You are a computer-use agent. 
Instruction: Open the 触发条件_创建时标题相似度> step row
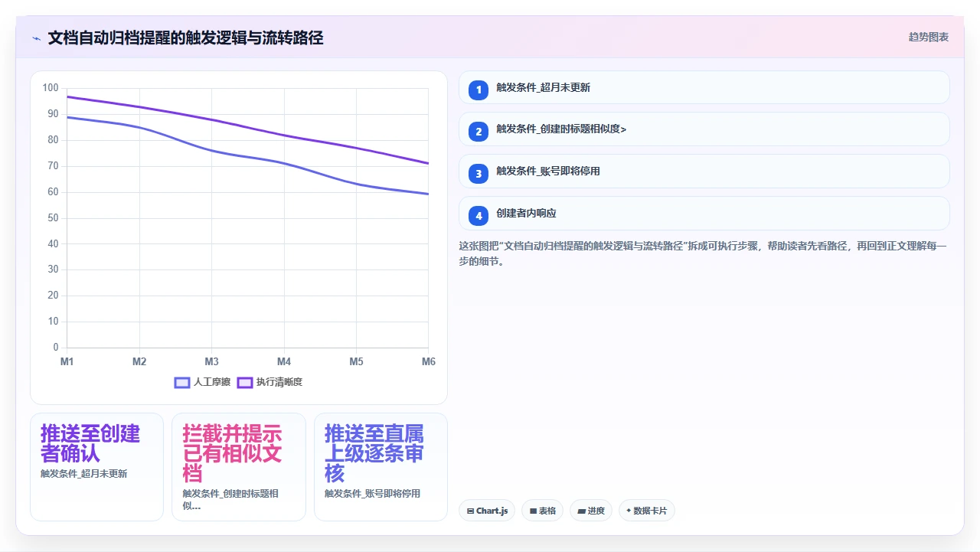tap(704, 129)
